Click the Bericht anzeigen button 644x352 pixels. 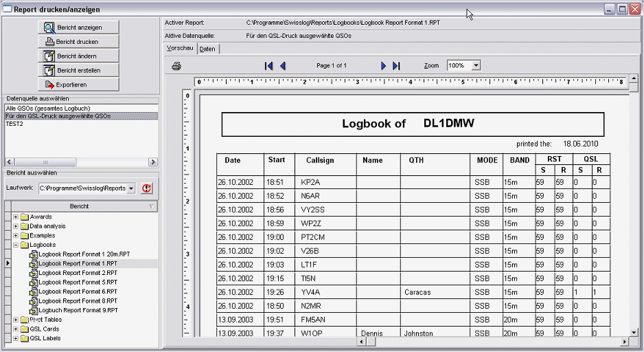tap(78, 27)
